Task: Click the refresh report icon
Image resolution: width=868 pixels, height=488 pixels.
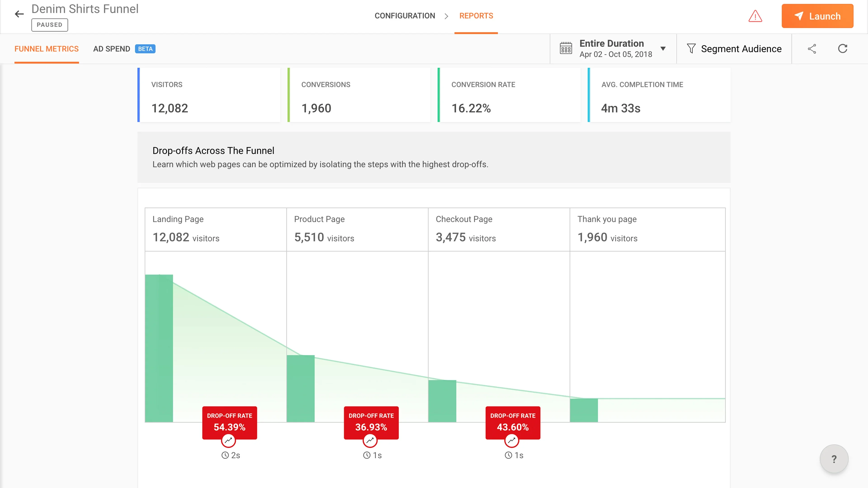Action: (x=842, y=49)
